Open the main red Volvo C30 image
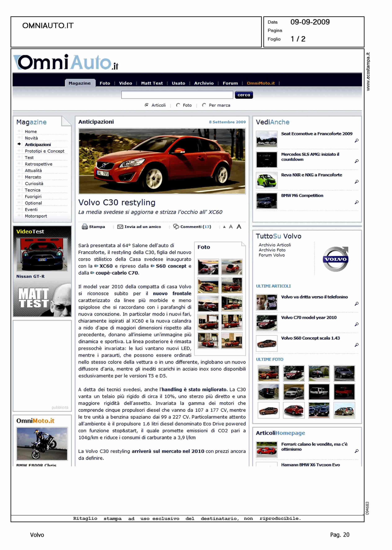The height and width of the screenshot is (550, 392). tap(162, 161)
